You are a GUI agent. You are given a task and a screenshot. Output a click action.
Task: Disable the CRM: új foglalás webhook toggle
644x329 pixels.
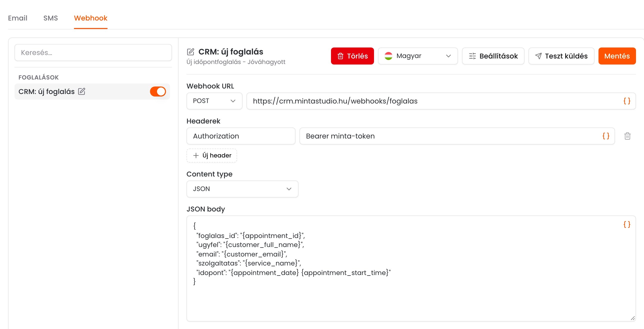click(158, 91)
